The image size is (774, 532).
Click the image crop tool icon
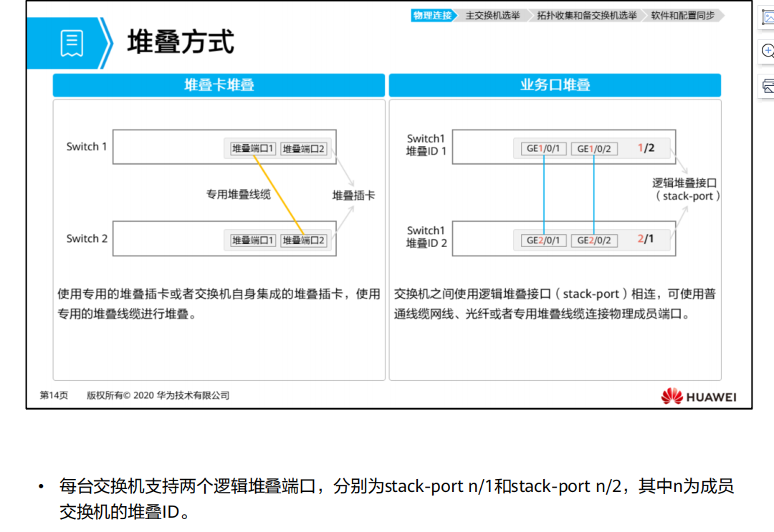tap(768, 18)
